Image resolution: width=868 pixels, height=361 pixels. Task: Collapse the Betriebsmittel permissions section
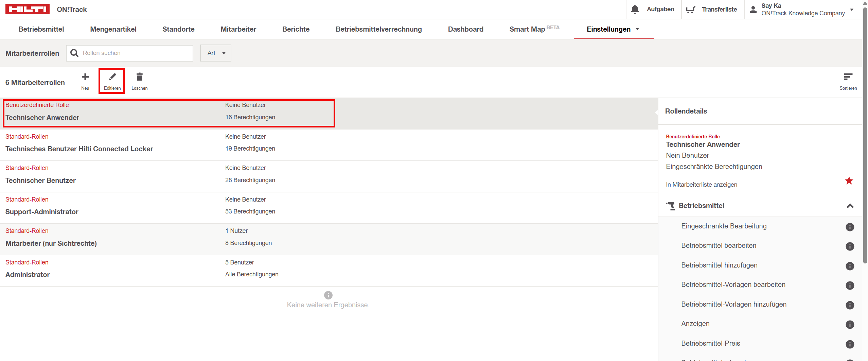click(x=850, y=206)
